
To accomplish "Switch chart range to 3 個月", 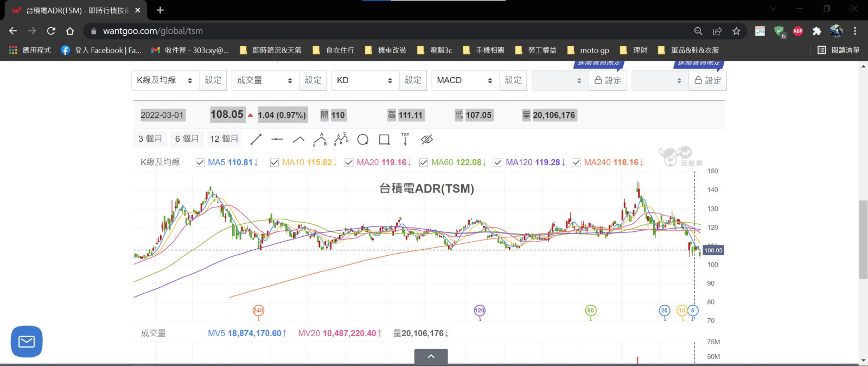I will (x=150, y=139).
